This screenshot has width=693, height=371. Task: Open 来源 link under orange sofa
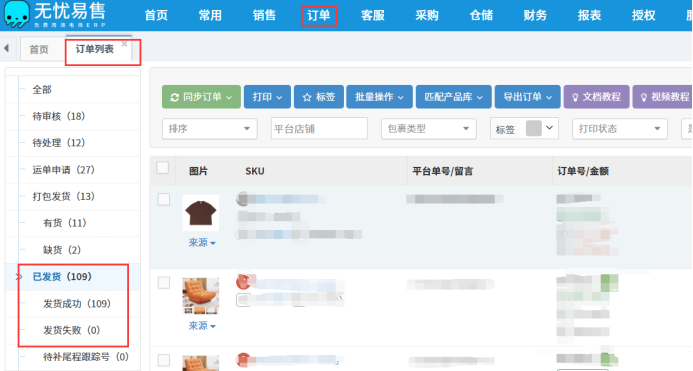coord(202,326)
